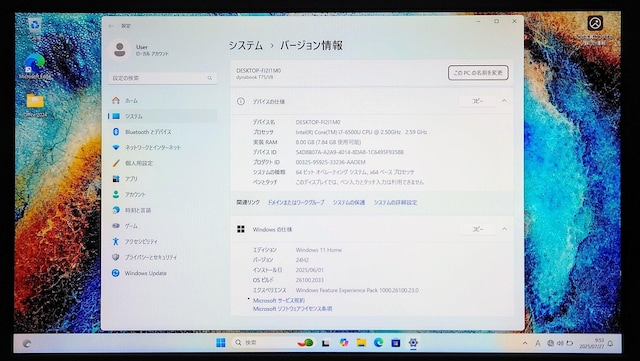Click the version value 24H2
Image resolution: width=640 pixels, height=361 pixels.
coord(302,260)
